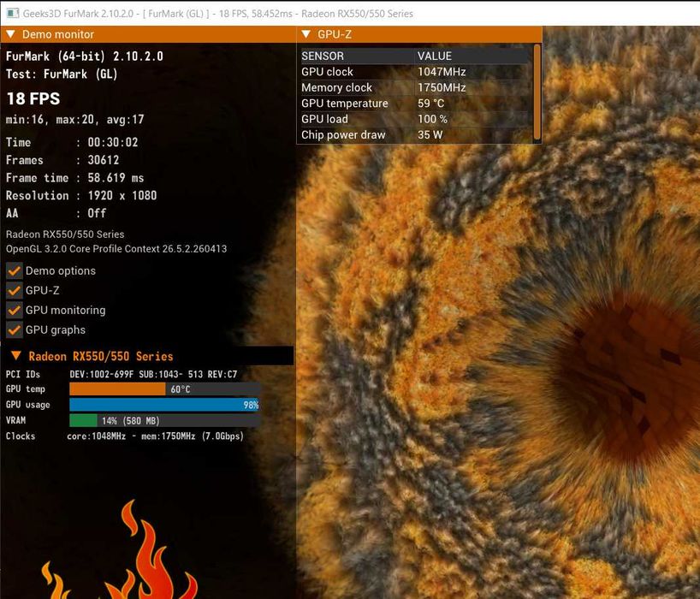This screenshot has width=700, height=599.
Task: Click the GPU-Z panel title
Action: [335, 34]
